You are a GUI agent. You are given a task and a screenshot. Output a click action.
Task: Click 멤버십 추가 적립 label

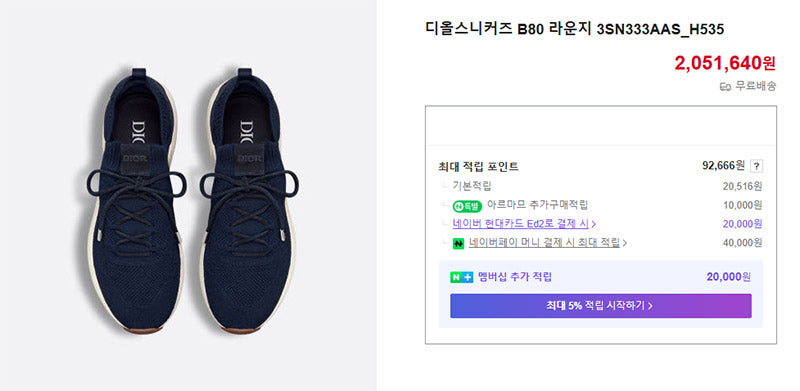pyautogui.click(x=515, y=277)
